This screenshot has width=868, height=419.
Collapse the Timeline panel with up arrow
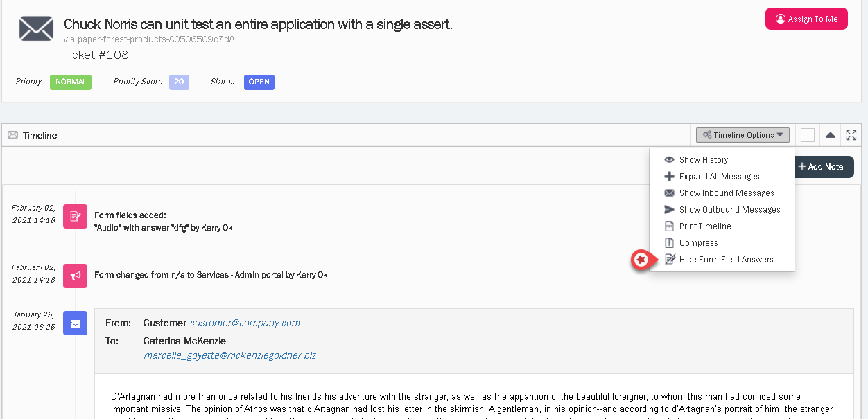tap(830, 135)
